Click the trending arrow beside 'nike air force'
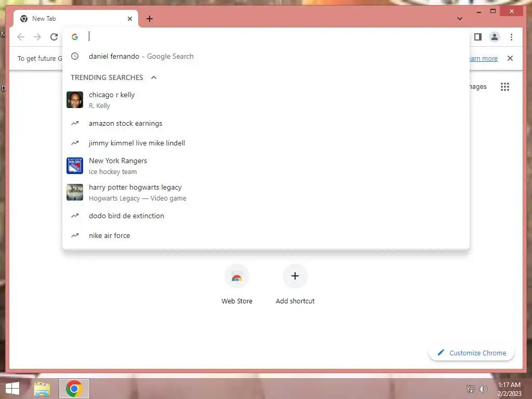This screenshot has width=532, height=399. [75, 235]
